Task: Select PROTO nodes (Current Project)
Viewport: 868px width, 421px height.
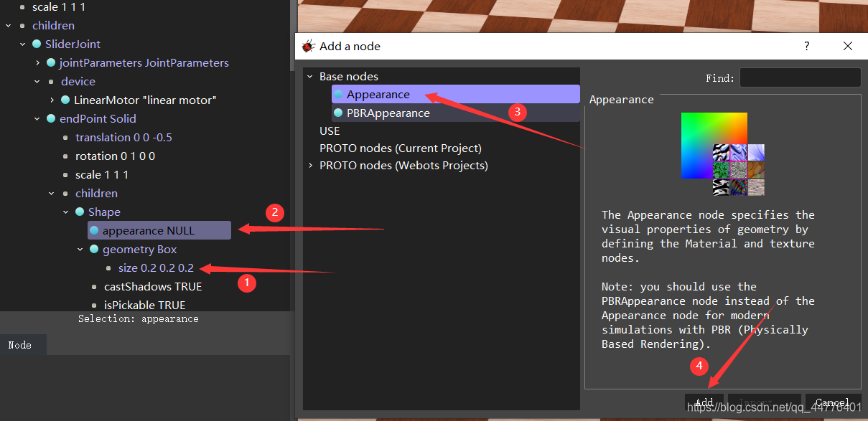Action: (x=401, y=148)
